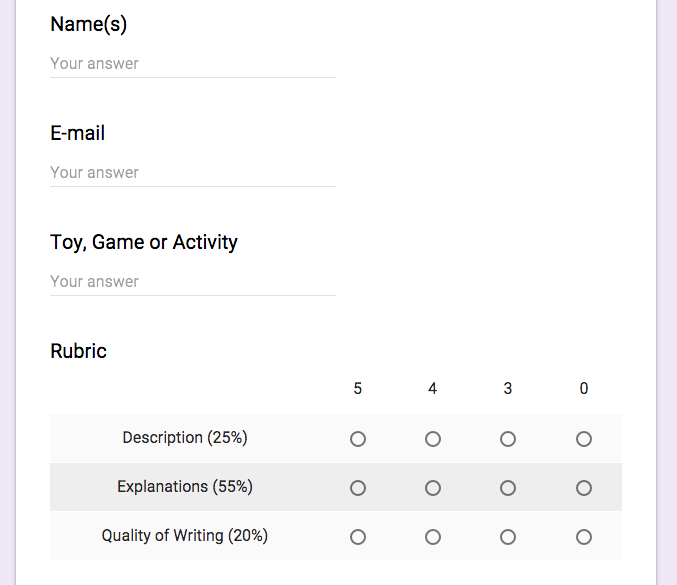Select 4 for Quality of Writing (20%)
The height and width of the screenshot is (585, 677).
pyautogui.click(x=433, y=537)
